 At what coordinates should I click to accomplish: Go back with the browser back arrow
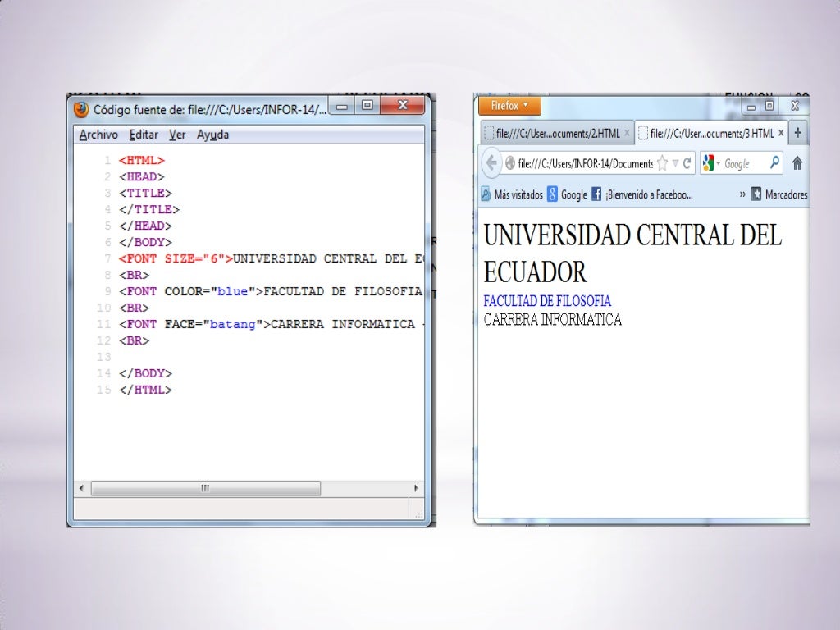click(x=491, y=163)
